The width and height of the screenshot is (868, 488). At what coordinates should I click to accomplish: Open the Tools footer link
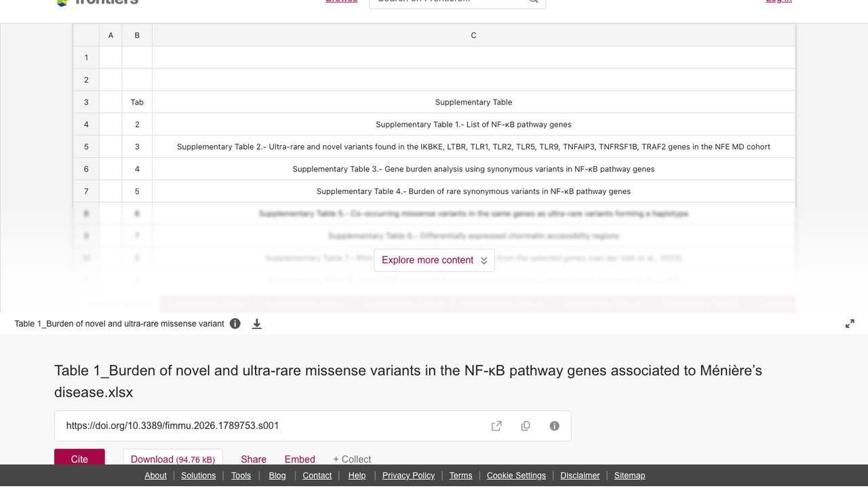(x=241, y=475)
